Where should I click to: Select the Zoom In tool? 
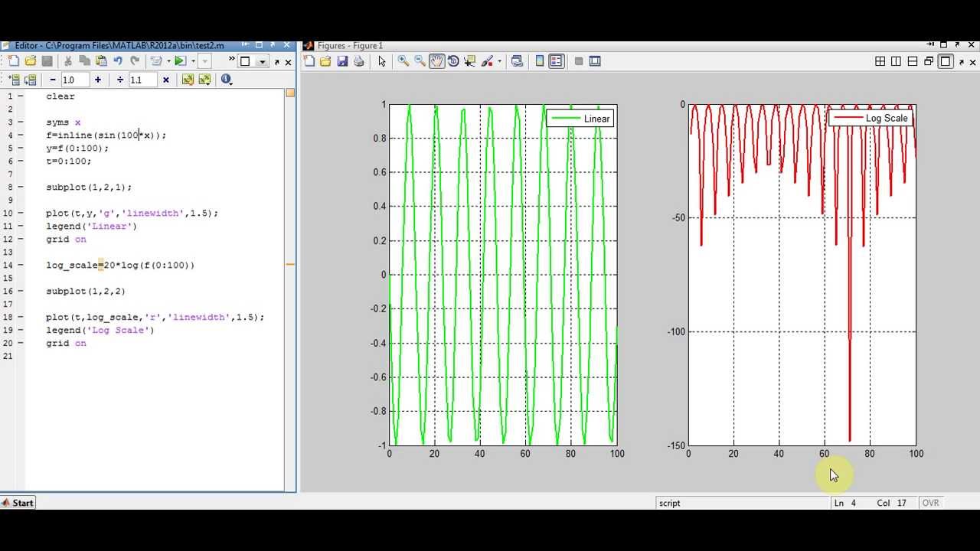pyautogui.click(x=403, y=61)
